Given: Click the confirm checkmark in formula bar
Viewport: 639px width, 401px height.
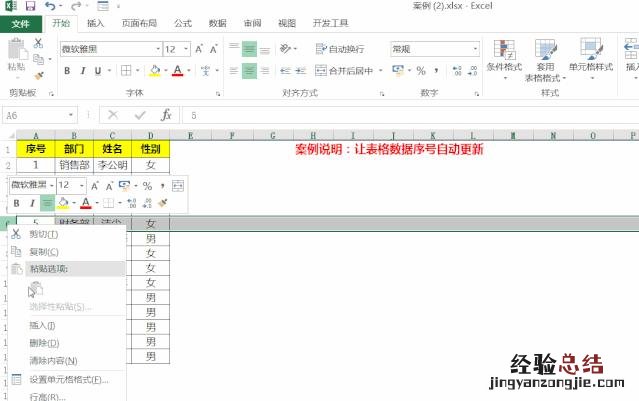Looking at the screenshot, I should coord(140,116).
